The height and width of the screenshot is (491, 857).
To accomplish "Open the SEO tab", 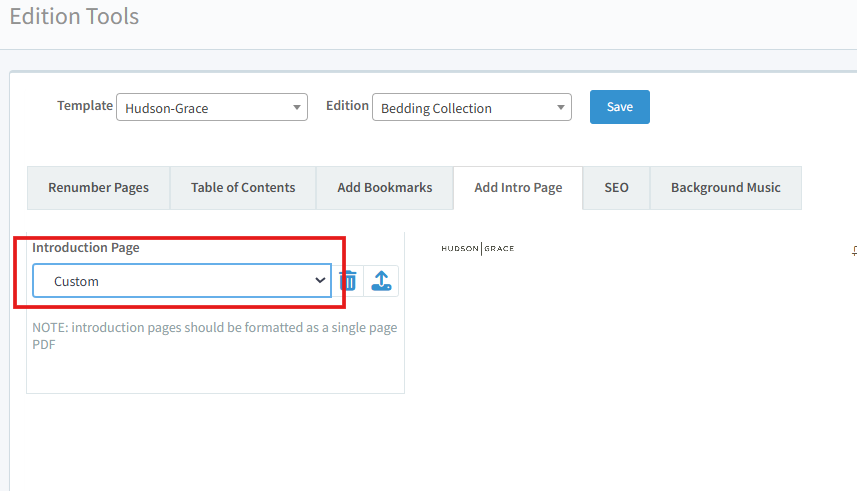I will coord(616,188).
